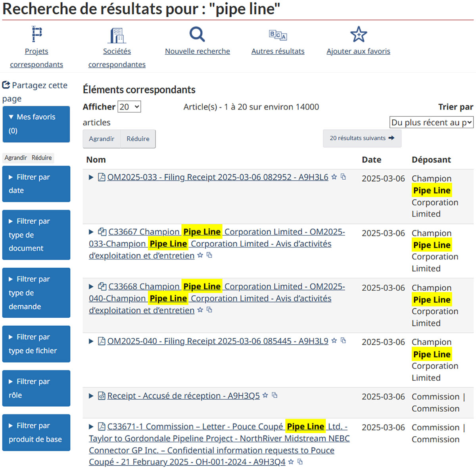476x468 pixels.
Task: Copy link icon for C33668 Champion row
Action: (x=209, y=310)
